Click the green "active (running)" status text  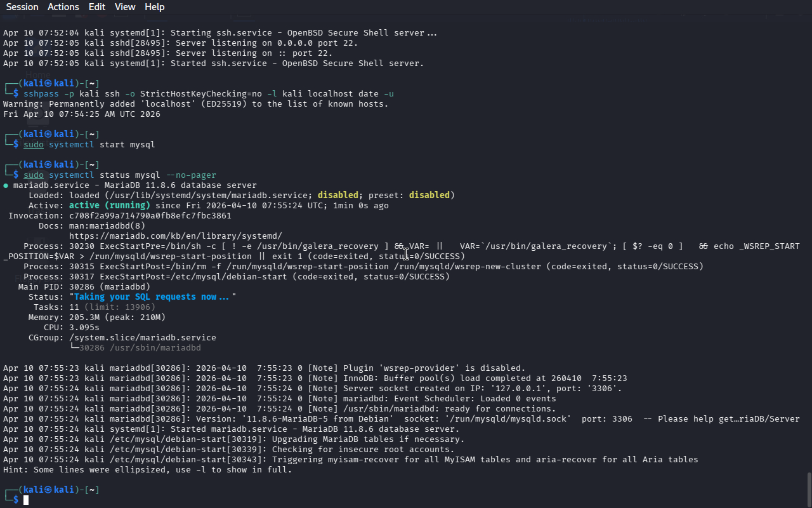pos(109,206)
